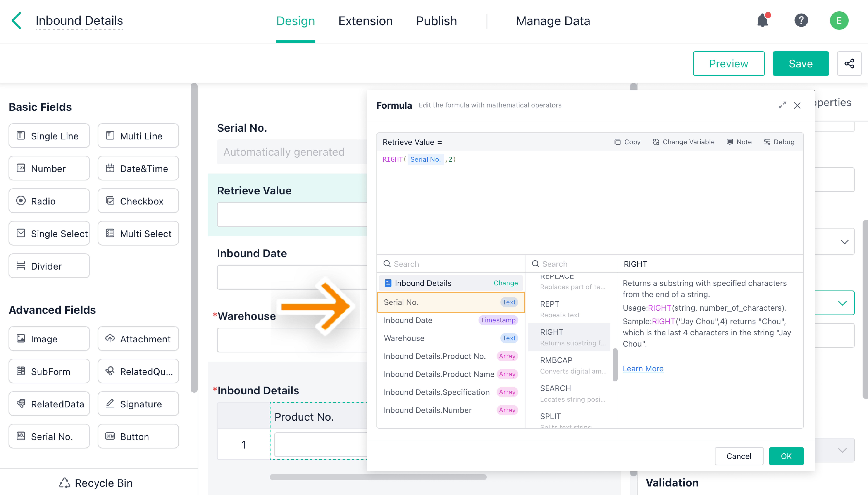Select the Serial No. Text variable

451,302
